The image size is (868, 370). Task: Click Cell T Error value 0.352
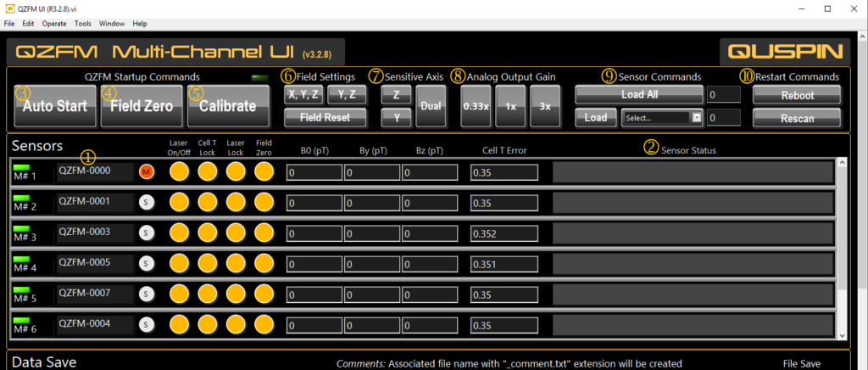pyautogui.click(x=504, y=233)
